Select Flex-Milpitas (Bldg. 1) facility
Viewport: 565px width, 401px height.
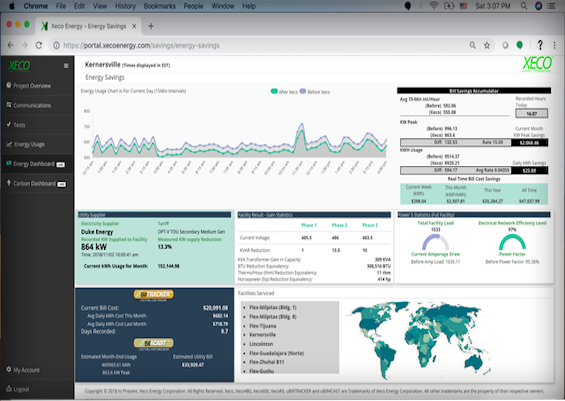273,307
